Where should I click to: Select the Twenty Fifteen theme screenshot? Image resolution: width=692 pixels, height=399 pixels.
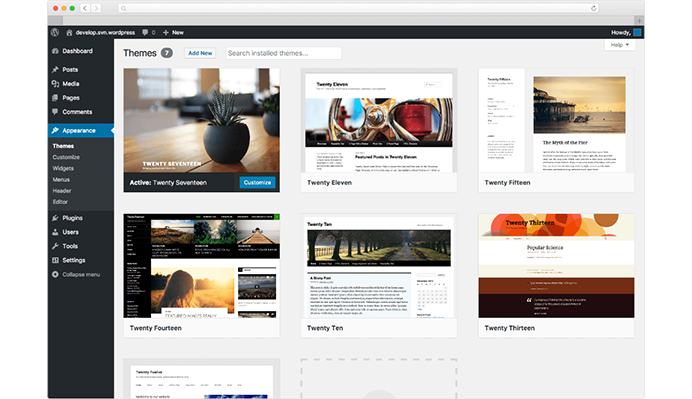pos(556,120)
